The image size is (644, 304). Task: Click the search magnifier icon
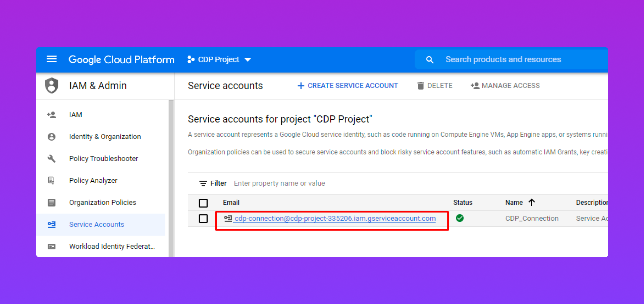(430, 60)
